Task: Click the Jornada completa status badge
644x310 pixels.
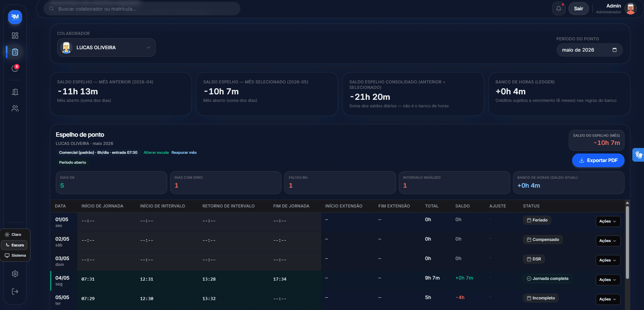Action: [547, 279]
